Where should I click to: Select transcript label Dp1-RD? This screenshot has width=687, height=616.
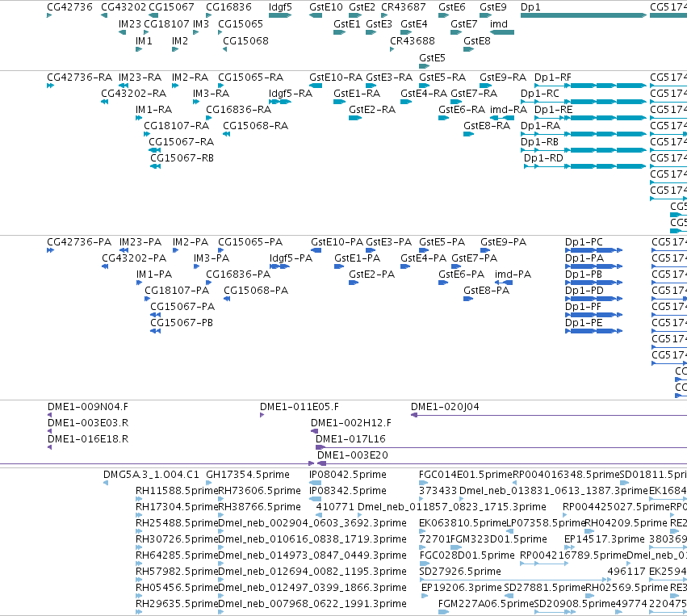pyautogui.click(x=543, y=157)
